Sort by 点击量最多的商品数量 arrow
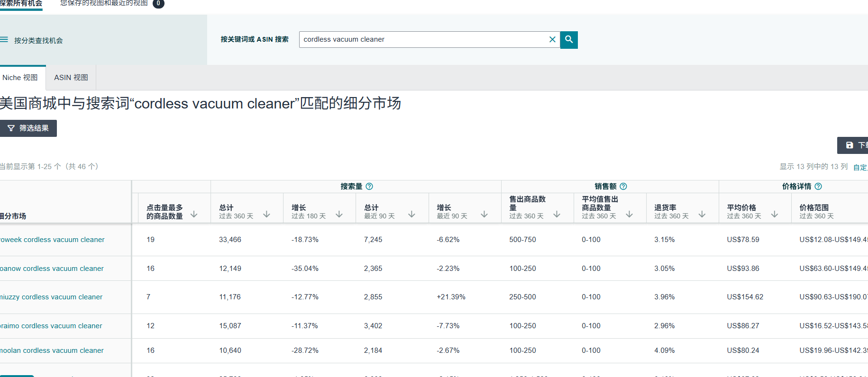 (194, 215)
